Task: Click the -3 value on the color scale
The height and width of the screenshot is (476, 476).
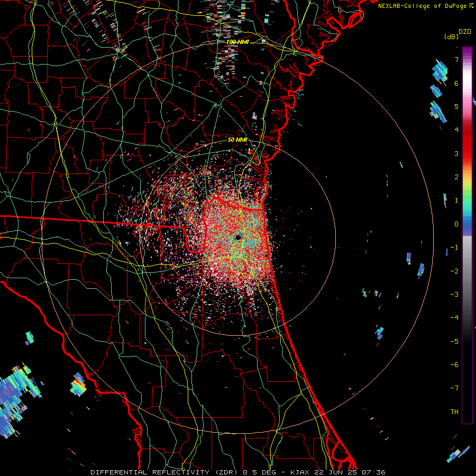Action: point(454,294)
